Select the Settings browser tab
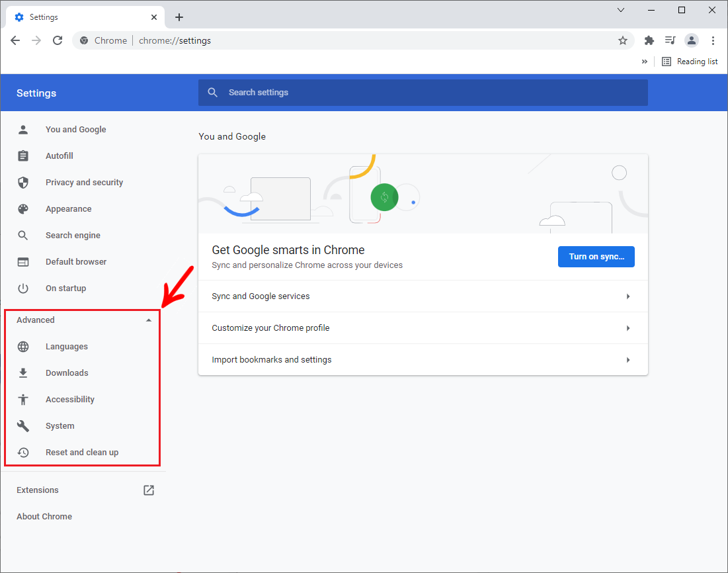 pos(85,17)
